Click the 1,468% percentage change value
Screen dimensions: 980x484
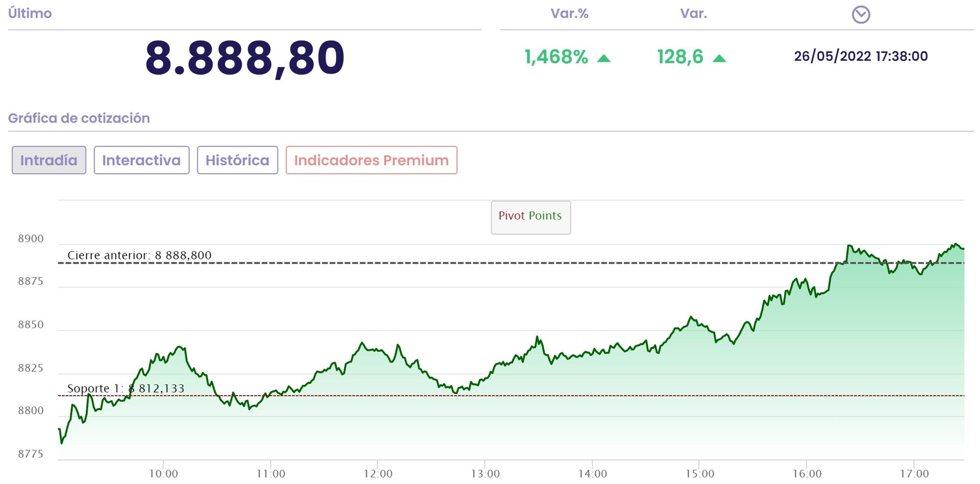(x=556, y=57)
